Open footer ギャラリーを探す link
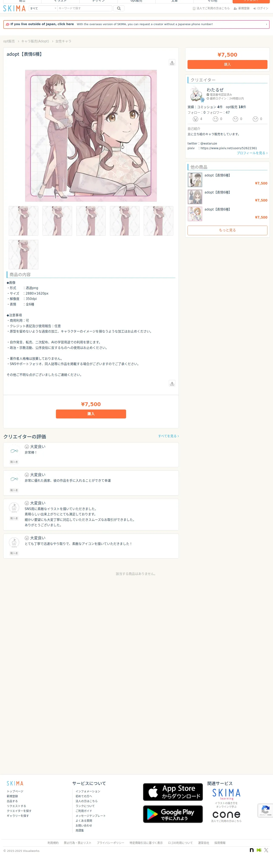Screen dimensions: 273x868 click(18, 816)
